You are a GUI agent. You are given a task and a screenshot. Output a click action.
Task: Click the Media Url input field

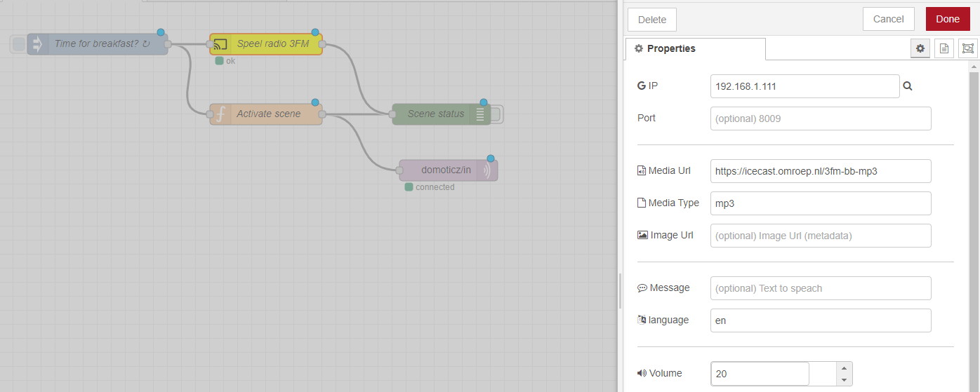(821, 171)
